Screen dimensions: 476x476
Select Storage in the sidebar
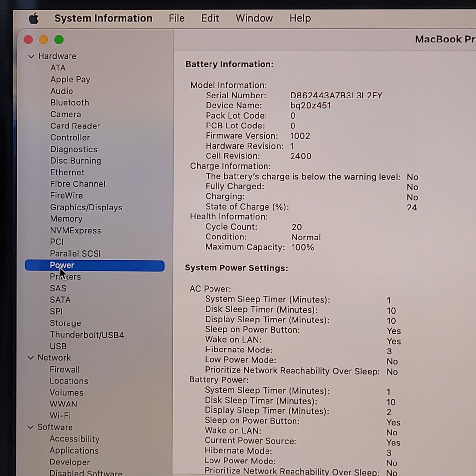65,323
